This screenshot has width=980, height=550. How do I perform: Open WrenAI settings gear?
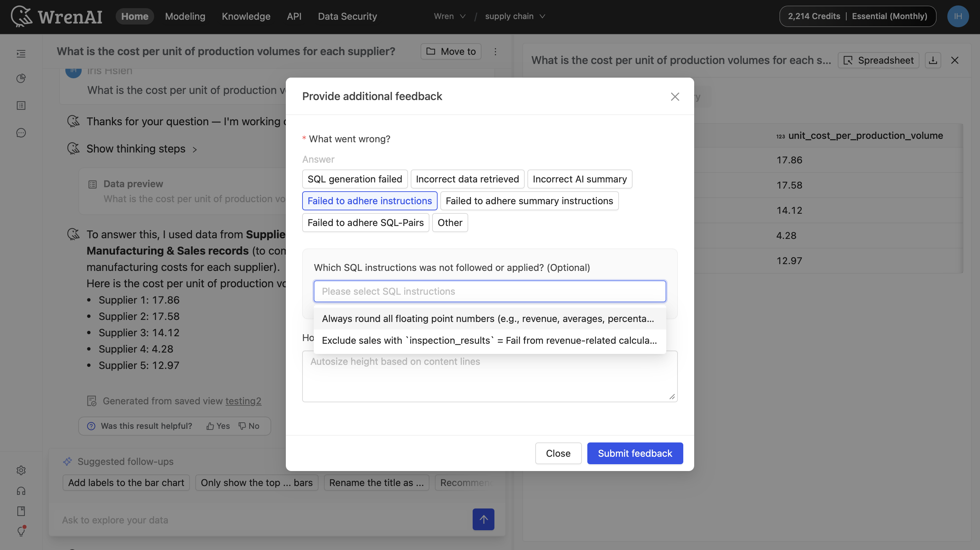point(21,470)
